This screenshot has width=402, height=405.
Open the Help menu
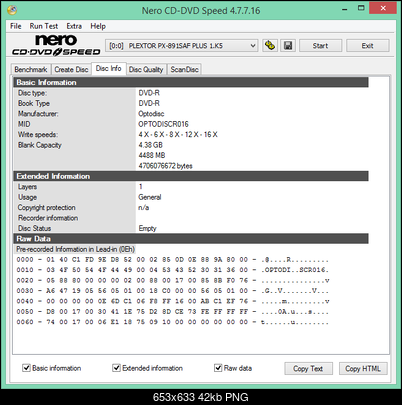pos(98,26)
